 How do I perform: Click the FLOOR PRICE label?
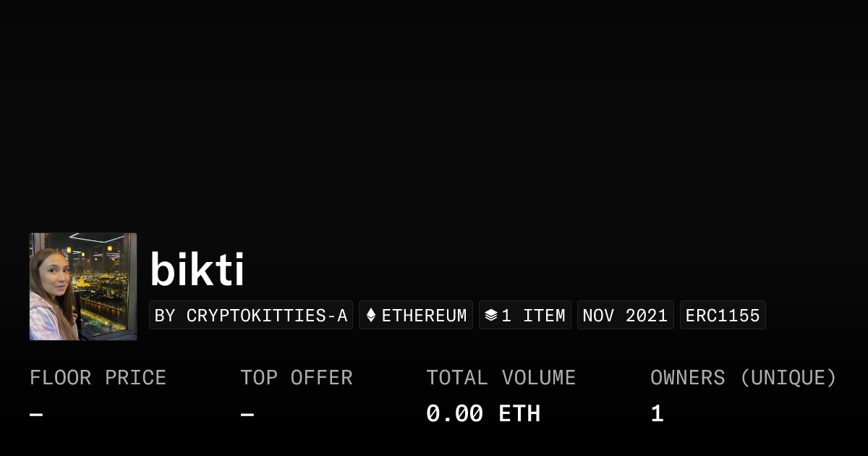[x=98, y=378]
